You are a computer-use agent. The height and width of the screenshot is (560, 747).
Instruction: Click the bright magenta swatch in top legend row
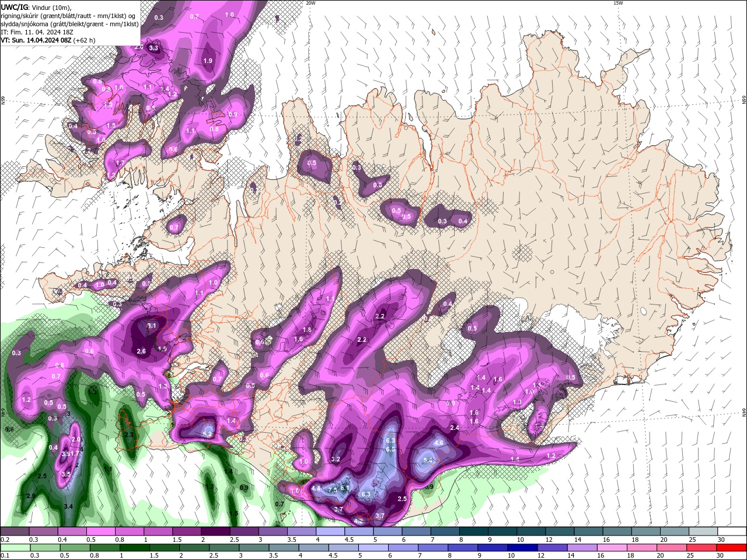coord(100,531)
